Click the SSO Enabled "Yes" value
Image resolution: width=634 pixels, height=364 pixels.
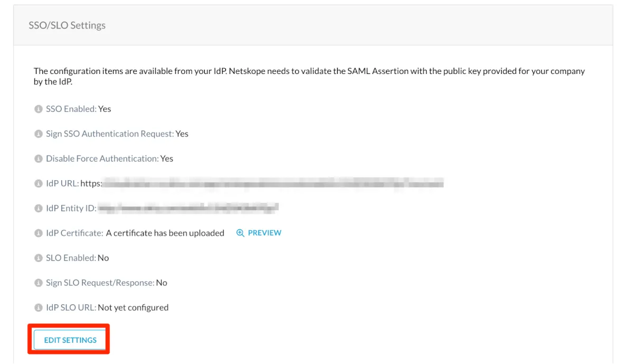pyautogui.click(x=105, y=109)
